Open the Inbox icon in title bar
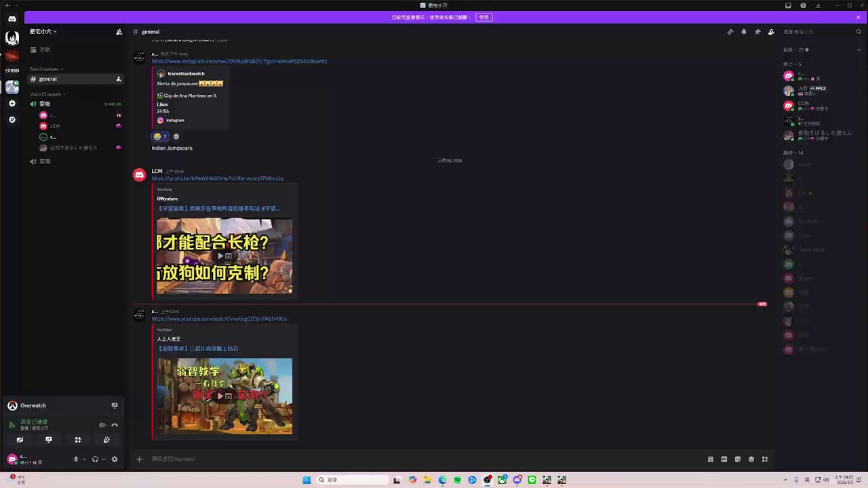 [x=788, y=5]
